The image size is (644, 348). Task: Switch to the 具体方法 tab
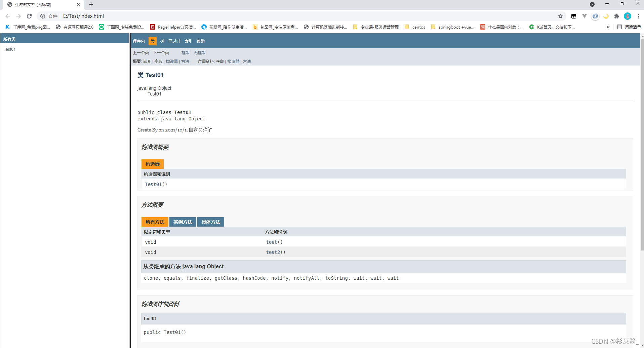(211, 222)
